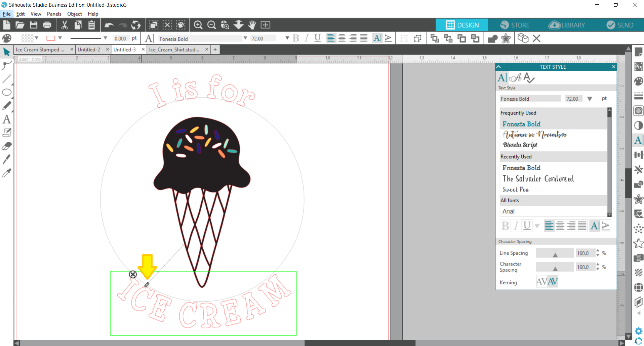644x346 pixels.
Task: Adjust the Line Spacing slider
Action: click(555, 253)
